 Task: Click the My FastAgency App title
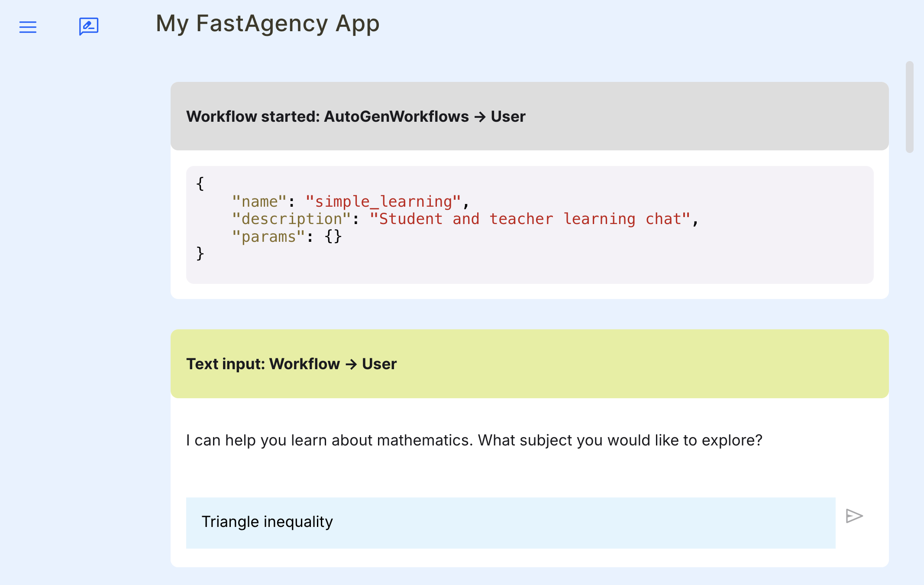click(x=267, y=23)
